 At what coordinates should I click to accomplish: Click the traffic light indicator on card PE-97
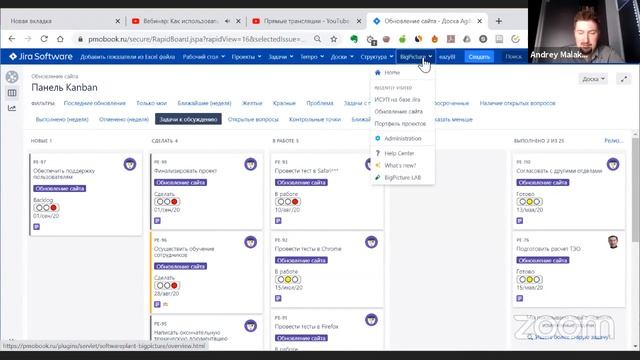(46, 208)
